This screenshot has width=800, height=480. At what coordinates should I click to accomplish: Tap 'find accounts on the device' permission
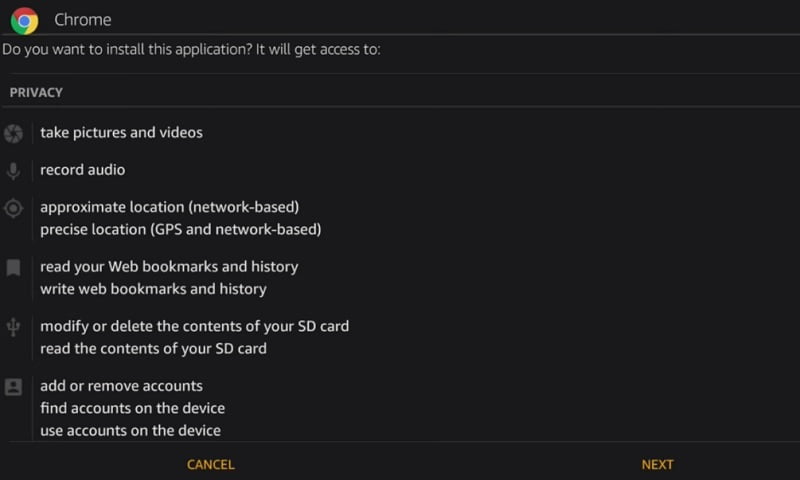coord(132,408)
